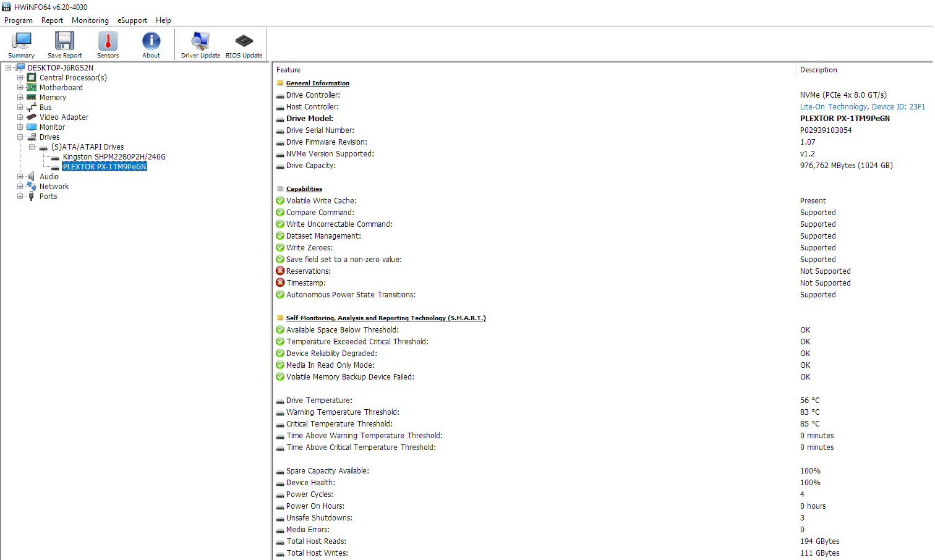
Task: Select the Power Cycles row label
Action: click(310, 494)
